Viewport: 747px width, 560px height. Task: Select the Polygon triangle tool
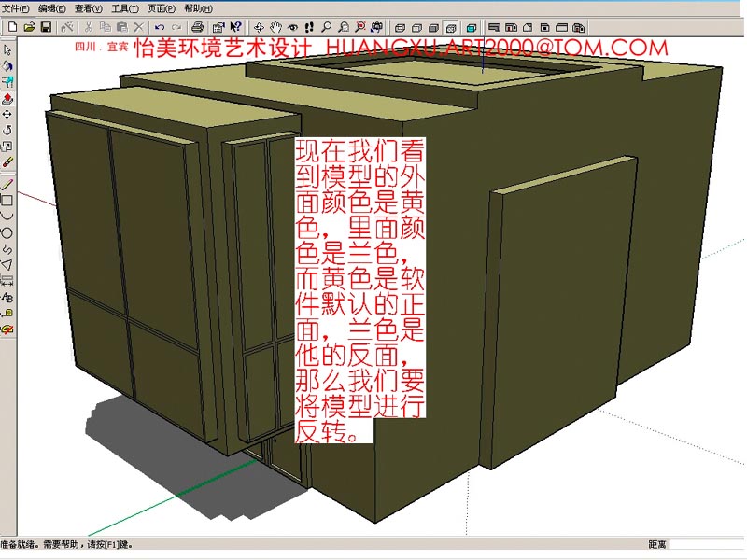7,265
